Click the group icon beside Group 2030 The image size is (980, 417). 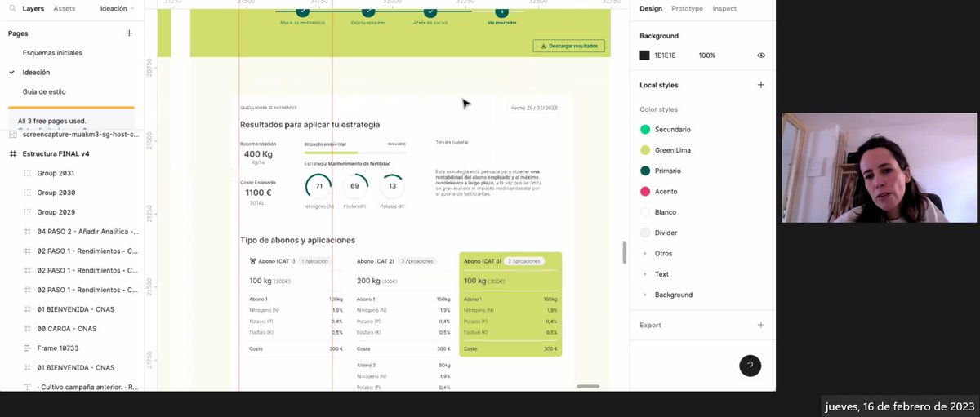27,193
